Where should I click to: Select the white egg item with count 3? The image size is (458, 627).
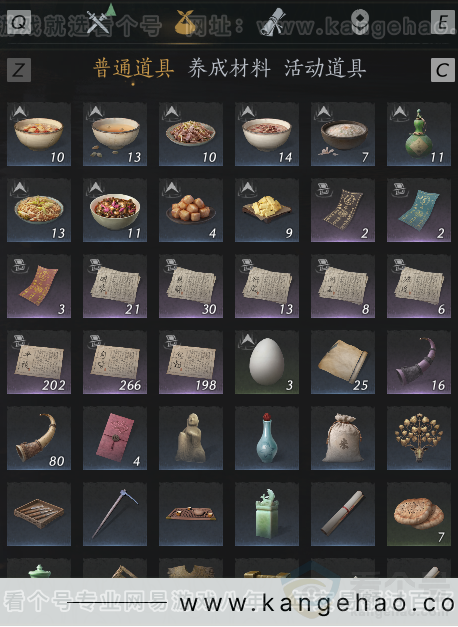click(x=267, y=362)
